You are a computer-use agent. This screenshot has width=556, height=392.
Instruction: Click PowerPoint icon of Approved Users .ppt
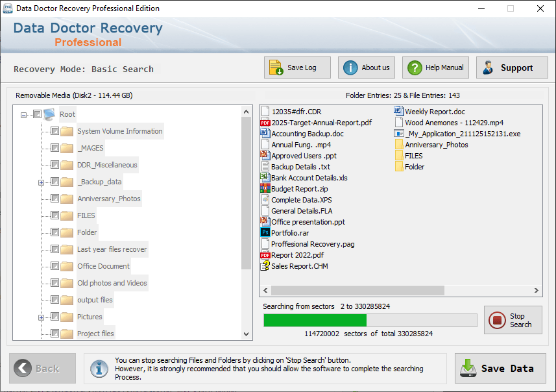point(265,155)
